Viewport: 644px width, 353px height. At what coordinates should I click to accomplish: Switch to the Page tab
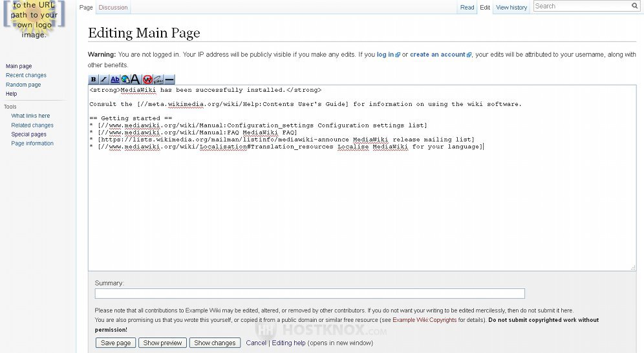click(x=86, y=7)
